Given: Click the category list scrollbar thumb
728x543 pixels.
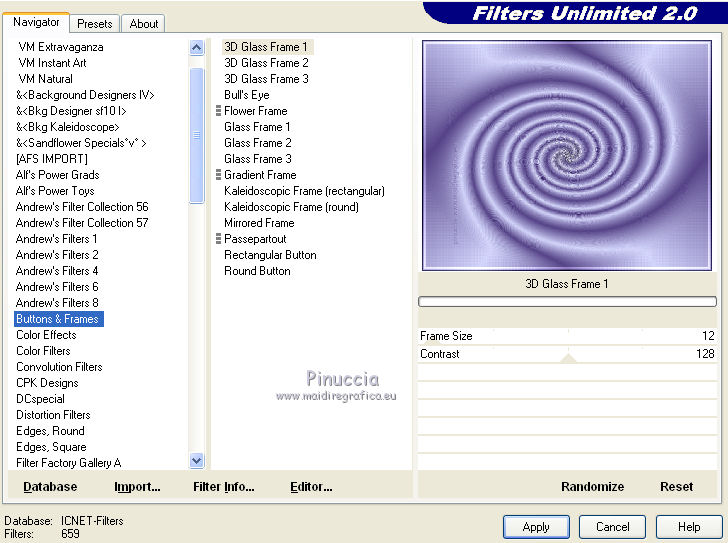Looking at the screenshot, I should tap(197, 136).
